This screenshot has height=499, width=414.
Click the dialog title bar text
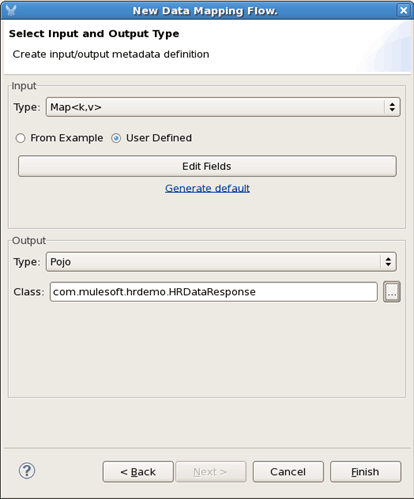(205, 11)
